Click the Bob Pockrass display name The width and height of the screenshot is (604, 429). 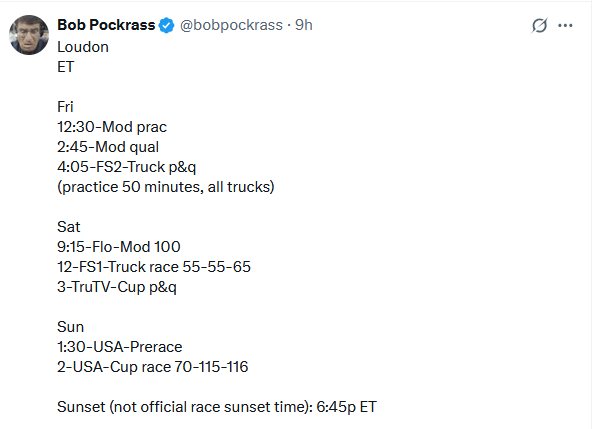(x=106, y=25)
